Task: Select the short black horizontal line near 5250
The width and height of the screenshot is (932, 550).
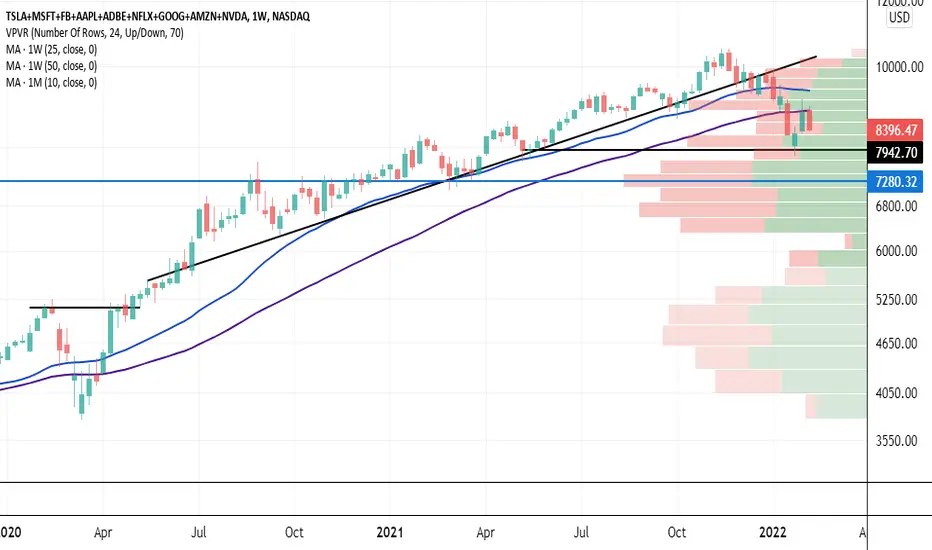Action: coord(84,307)
